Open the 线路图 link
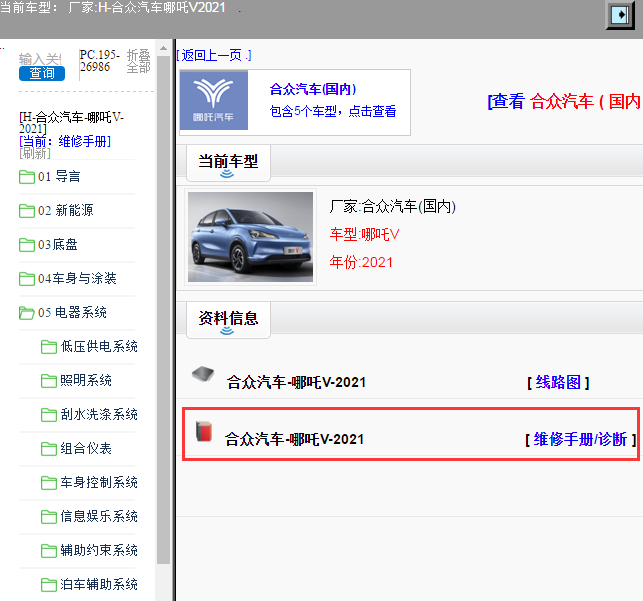 click(558, 382)
